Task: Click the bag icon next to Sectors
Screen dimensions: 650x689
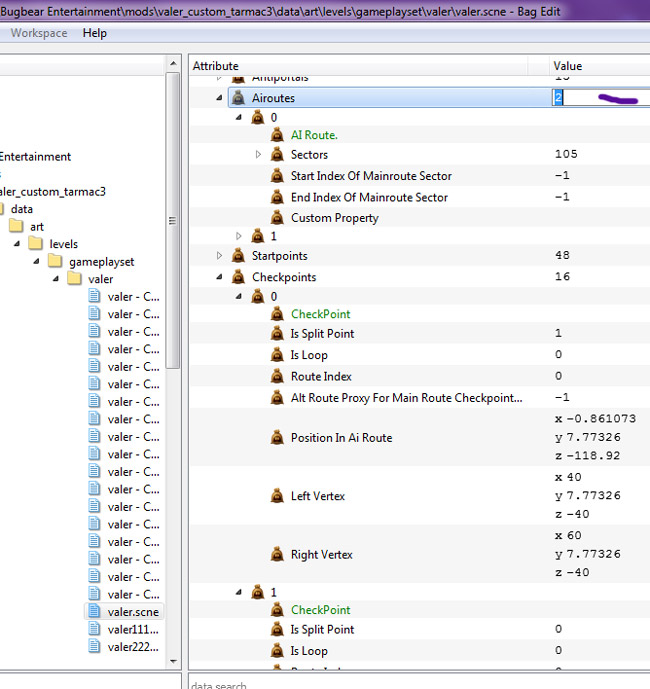Action: 277,154
